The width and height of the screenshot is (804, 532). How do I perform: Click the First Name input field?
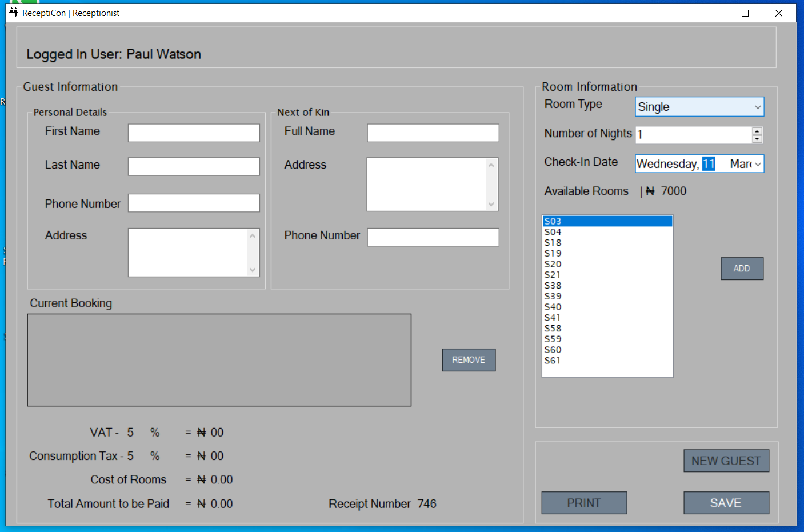194,133
